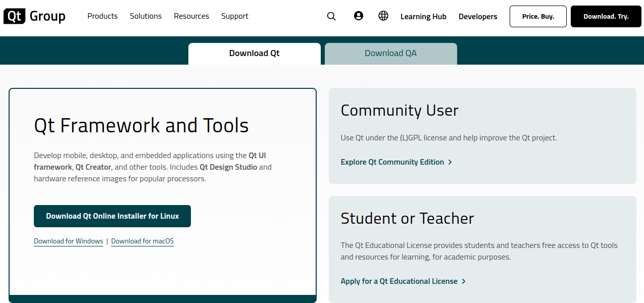This screenshot has height=303, width=644.
Task: Open the Developers link
Action: point(478,17)
